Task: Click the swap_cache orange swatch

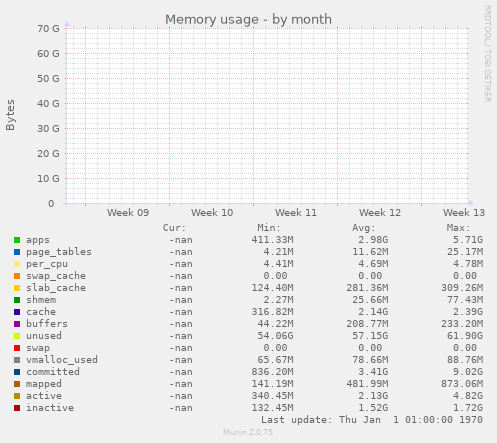Action: [x=17, y=276]
